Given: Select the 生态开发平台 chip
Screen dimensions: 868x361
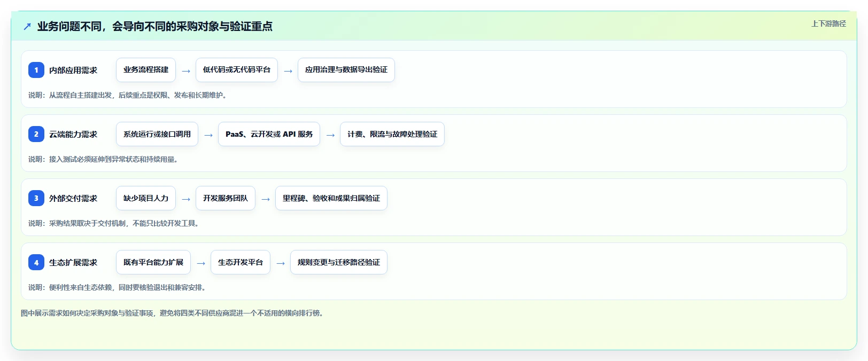Looking at the screenshot, I should [241, 262].
